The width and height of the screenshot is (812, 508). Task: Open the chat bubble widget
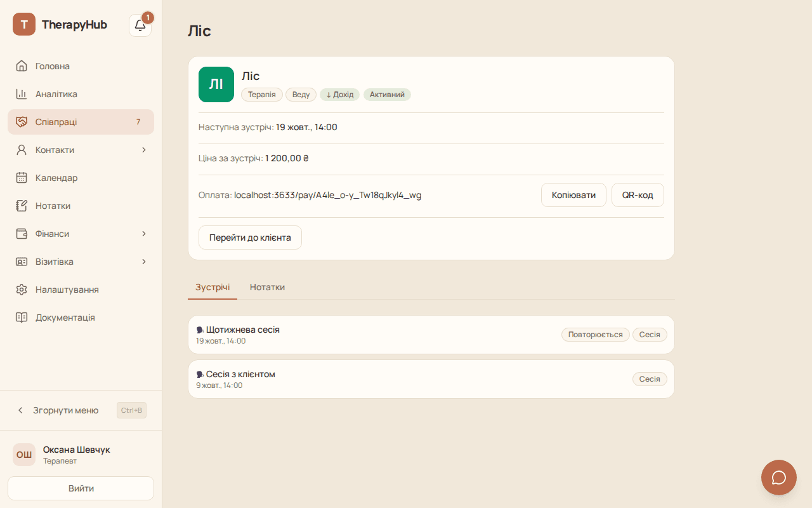pyautogui.click(x=779, y=478)
